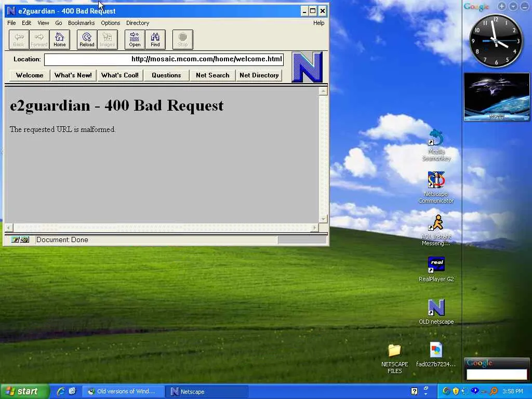Click the Internet Explorer quick launch icon

(x=61, y=391)
